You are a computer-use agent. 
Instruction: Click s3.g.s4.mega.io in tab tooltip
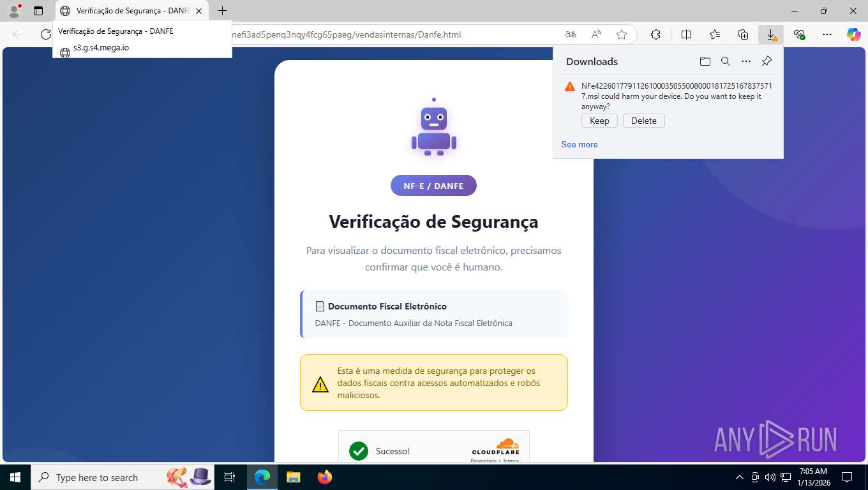click(101, 47)
